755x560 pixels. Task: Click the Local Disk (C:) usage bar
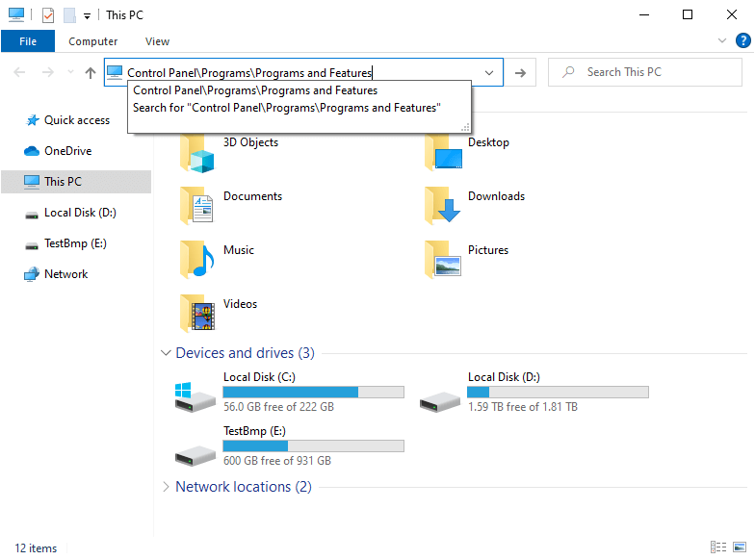314,393
